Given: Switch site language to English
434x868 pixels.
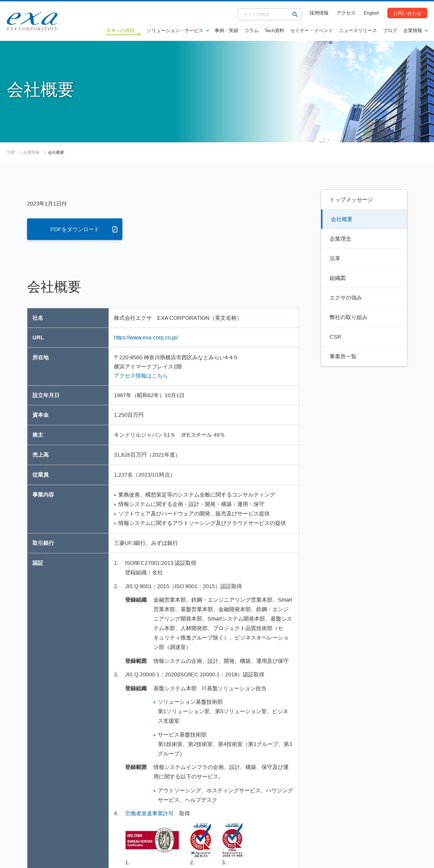Looking at the screenshot, I should [371, 13].
